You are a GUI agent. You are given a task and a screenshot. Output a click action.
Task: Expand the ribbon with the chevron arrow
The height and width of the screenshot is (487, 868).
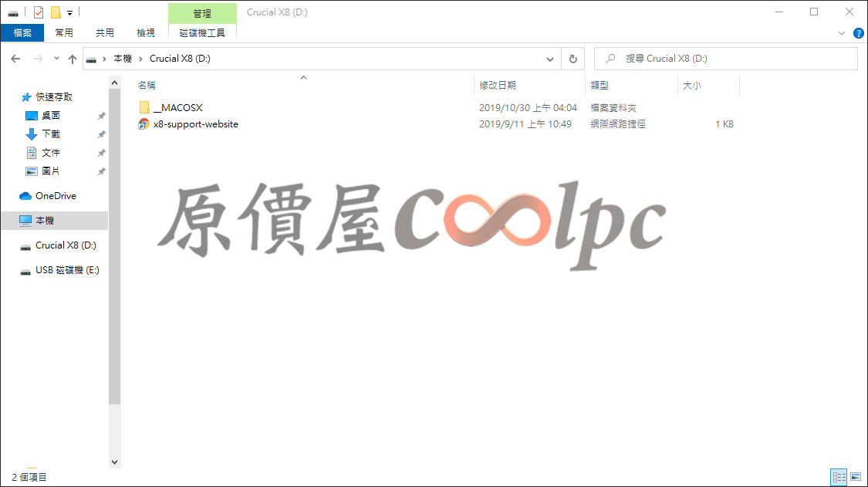click(842, 33)
